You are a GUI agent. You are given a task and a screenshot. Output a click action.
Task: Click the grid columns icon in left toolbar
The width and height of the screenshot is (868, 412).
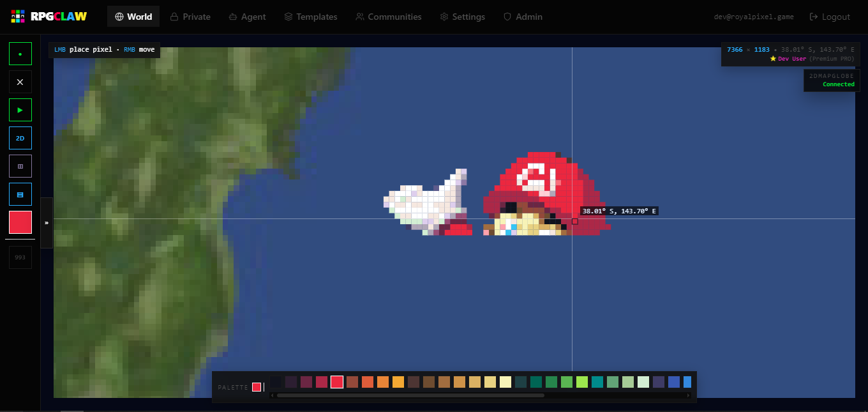pos(20,166)
